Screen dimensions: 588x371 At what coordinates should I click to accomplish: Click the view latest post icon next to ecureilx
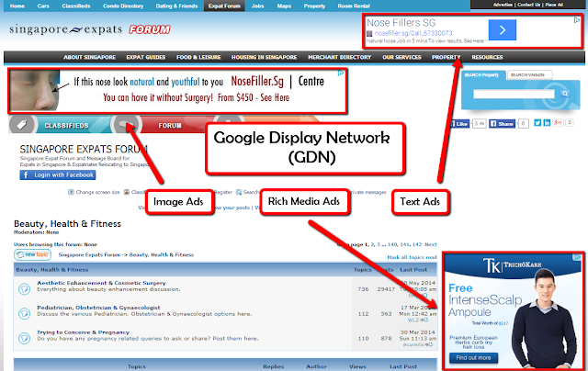coord(429,344)
